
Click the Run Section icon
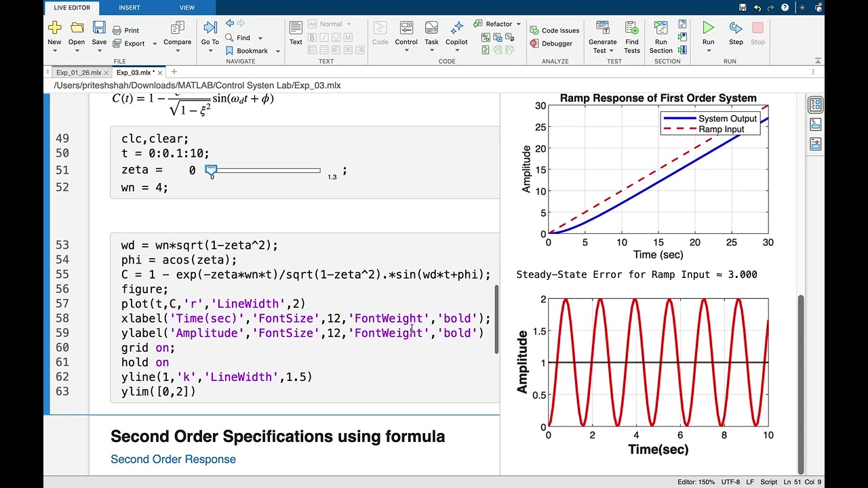(x=660, y=28)
